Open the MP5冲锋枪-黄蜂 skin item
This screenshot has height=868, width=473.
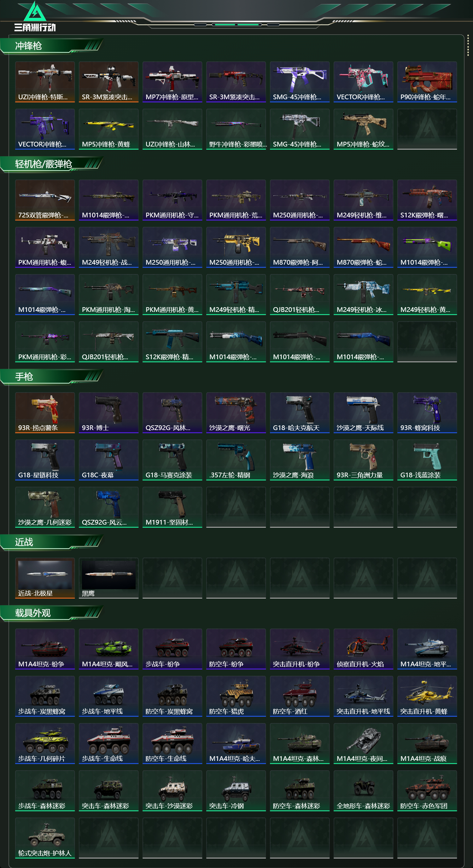[x=108, y=129]
